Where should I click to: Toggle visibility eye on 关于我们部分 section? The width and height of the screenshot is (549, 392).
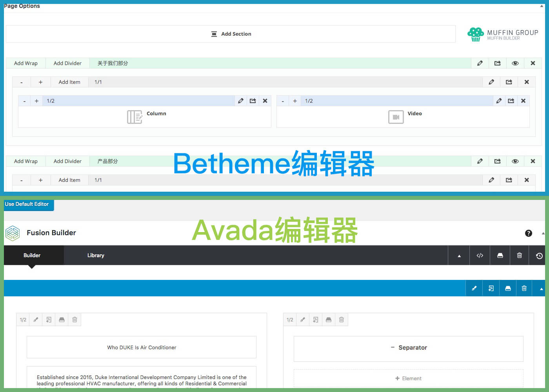point(515,63)
